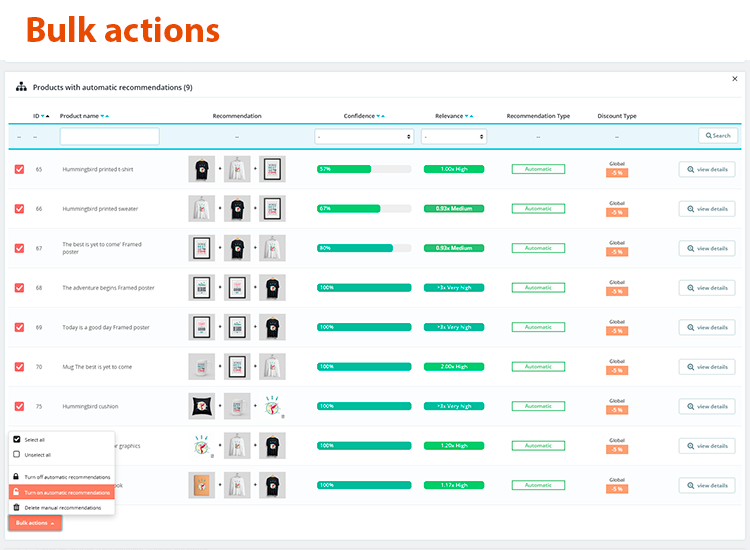Open the Relevance filter dropdown

point(454,137)
